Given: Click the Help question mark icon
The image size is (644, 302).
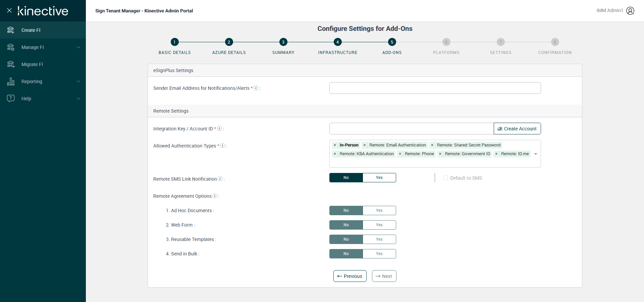Looking at the screenshot, I should [11, 99].
